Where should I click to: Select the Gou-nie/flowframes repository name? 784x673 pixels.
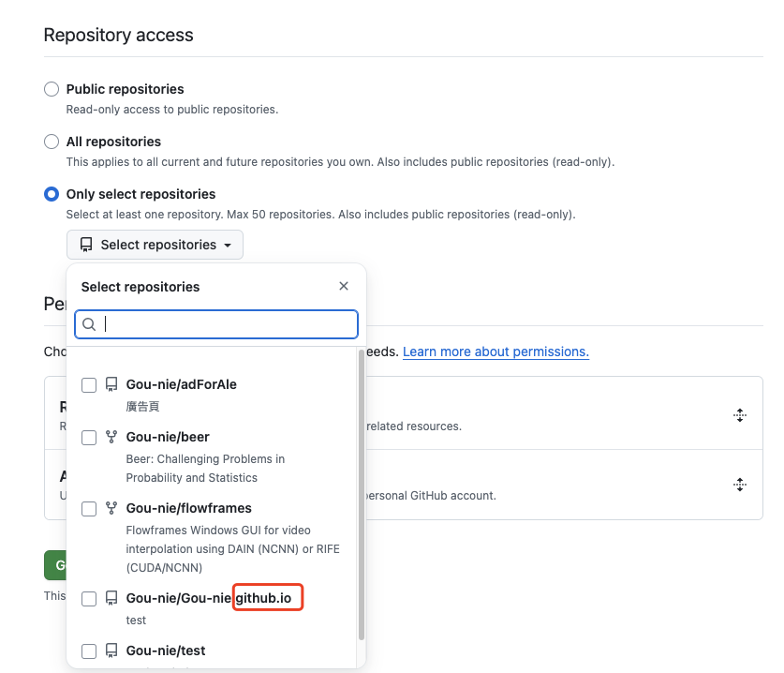[189, 508]
